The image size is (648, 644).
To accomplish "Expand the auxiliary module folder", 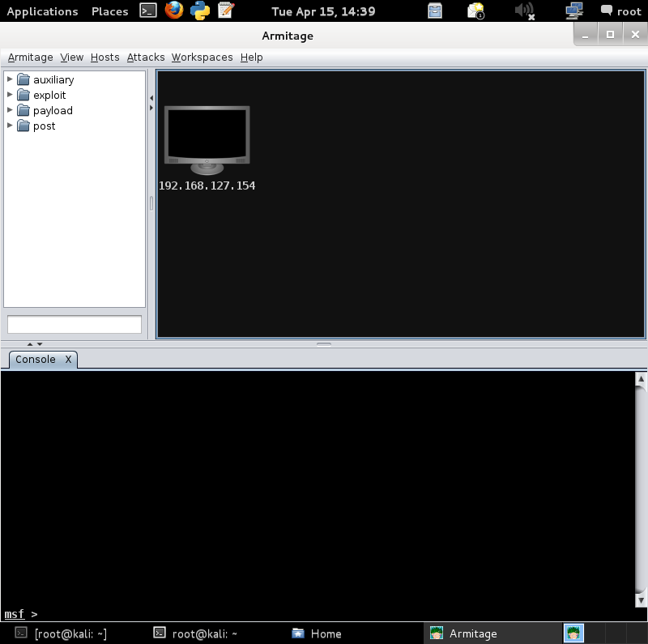I will point(10,79).
